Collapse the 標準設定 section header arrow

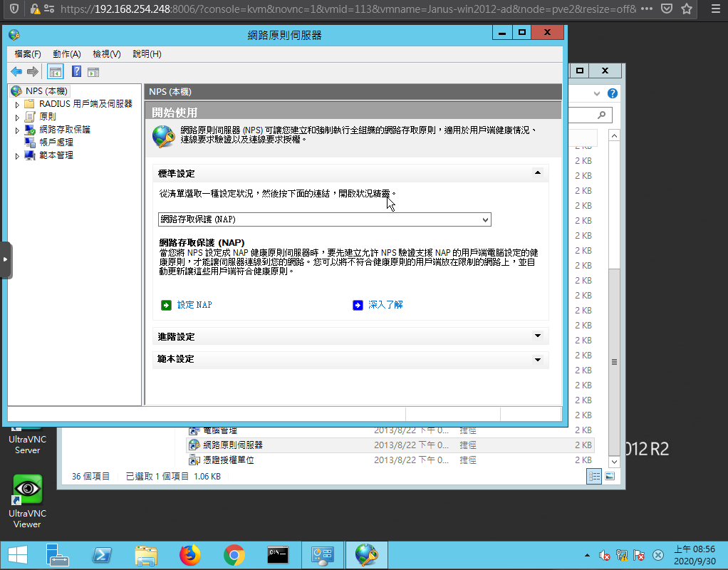coord(538,173)
